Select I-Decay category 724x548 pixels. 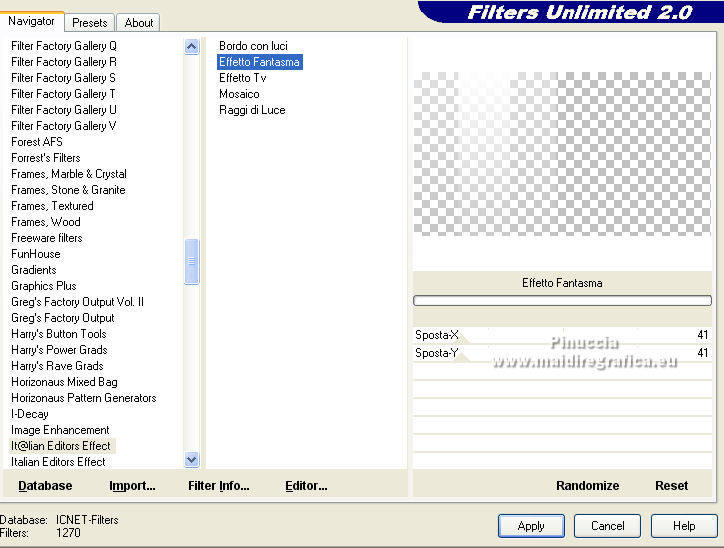click(x=30, y=414)
